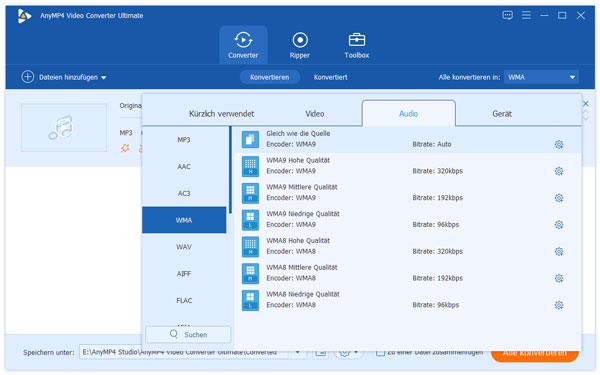Expand the Dateien hinzufügen dropdown arrow
The image size is (600, 375).
point(104,78)
